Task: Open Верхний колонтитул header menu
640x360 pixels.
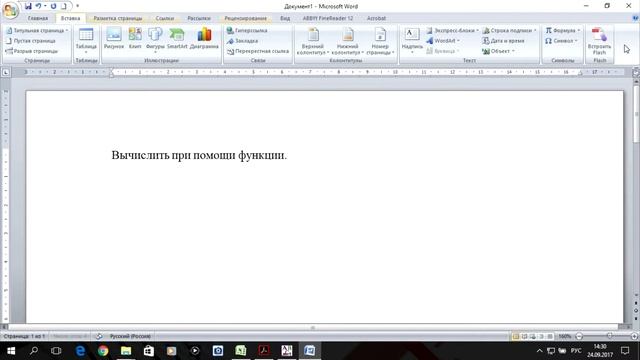Action: [313, 41]
